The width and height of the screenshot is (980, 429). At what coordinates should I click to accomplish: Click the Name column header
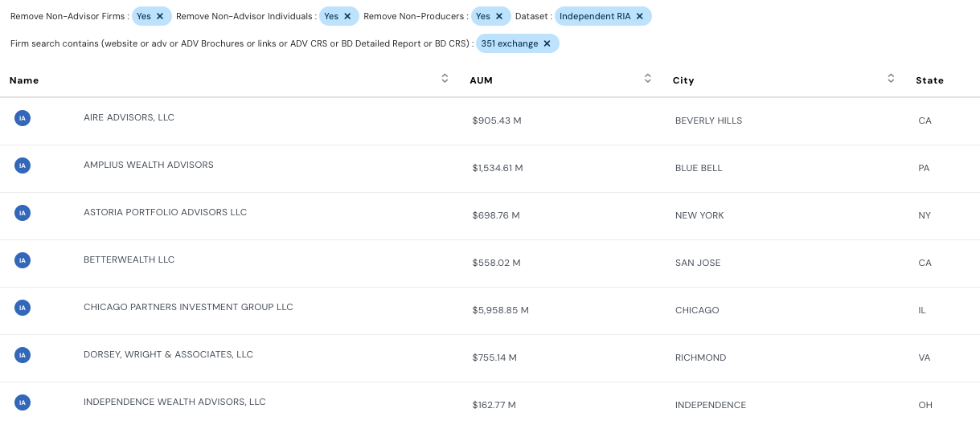pyautogui.click(x=24, y=80)
